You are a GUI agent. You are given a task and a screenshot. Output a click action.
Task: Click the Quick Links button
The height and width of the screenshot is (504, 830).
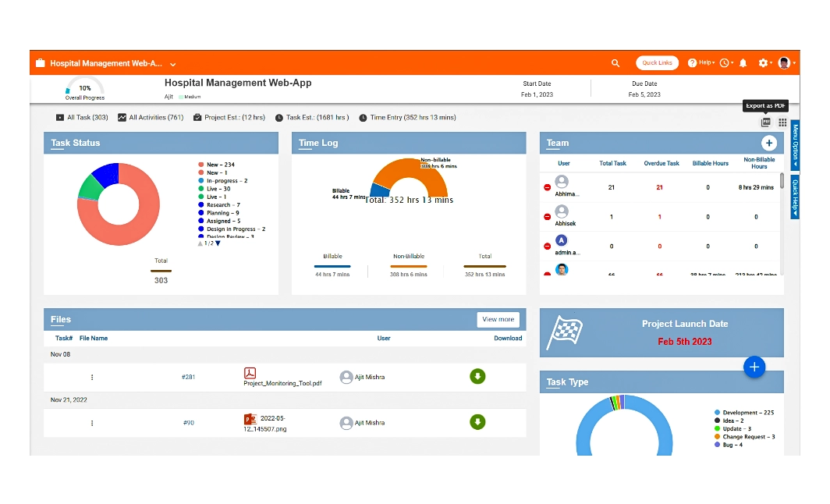(x=657, y=63)
